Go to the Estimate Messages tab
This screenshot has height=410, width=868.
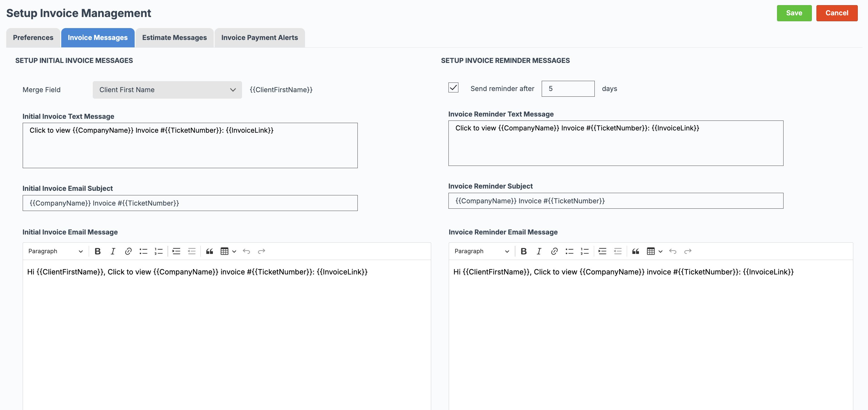pyautogui.click(x=174, y=37)
